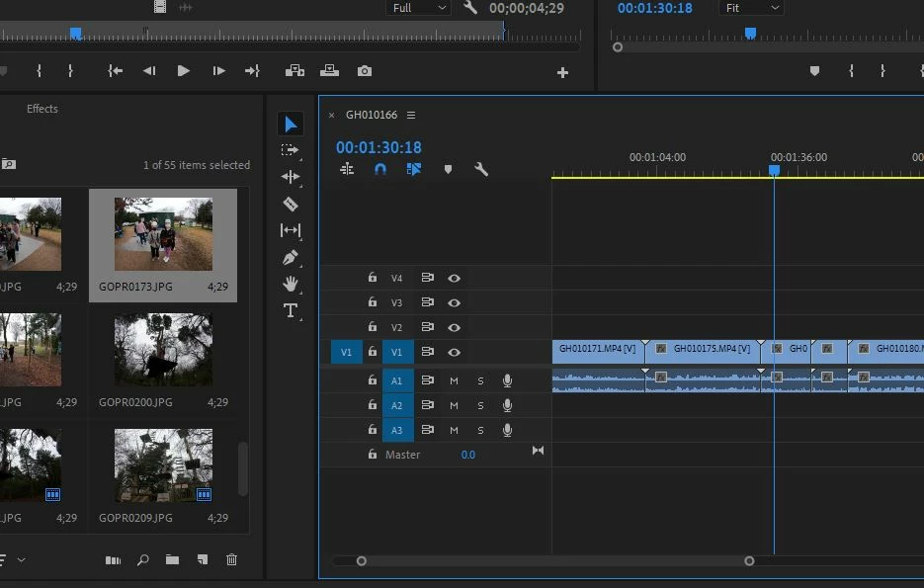The width and height of the screenshot is (924, 588).
Task: Open the Full playback resolution dropdown
Action: pos(419,8)
